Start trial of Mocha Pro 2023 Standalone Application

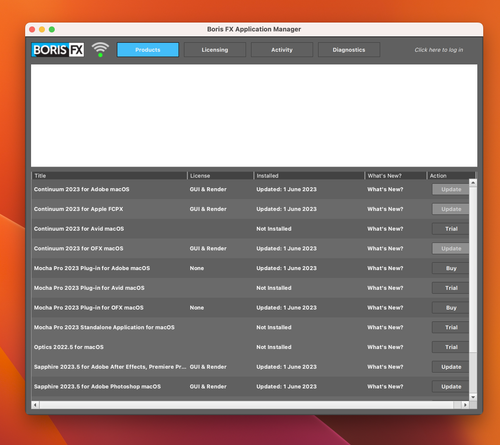click(x=451, y=327)
